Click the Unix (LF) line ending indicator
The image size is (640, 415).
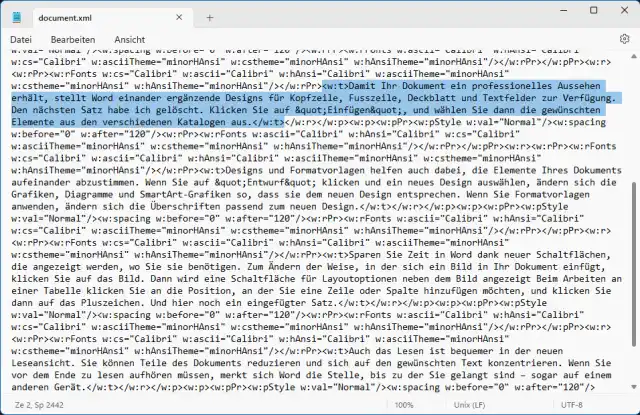click(469, 405)
